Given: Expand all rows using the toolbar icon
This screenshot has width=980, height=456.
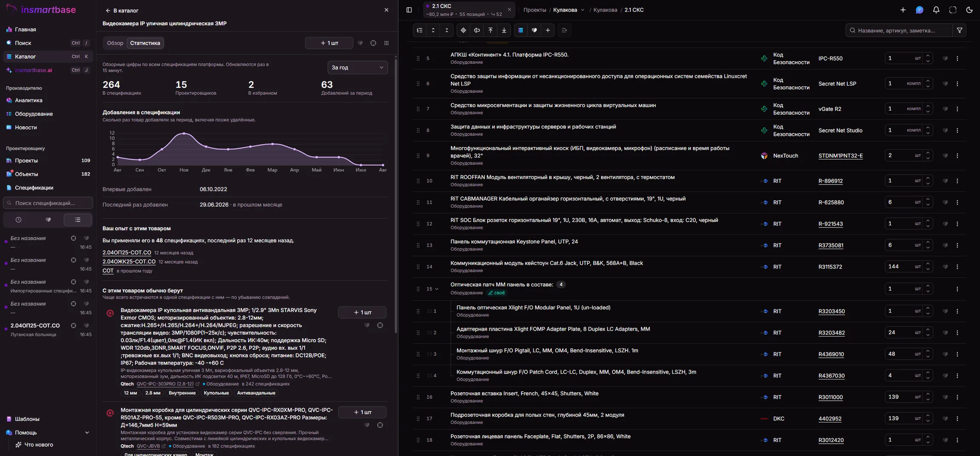Looking at the screenshot, I should point(433,30).
